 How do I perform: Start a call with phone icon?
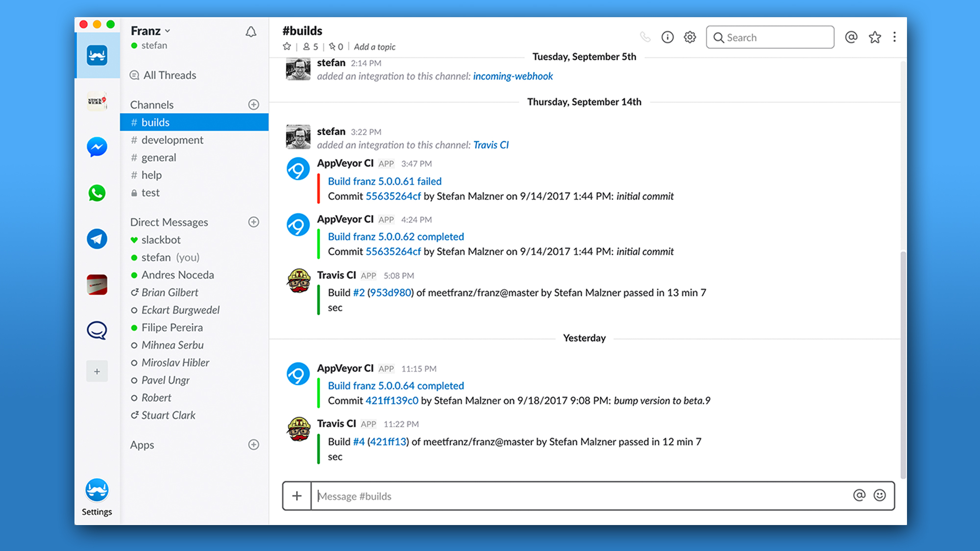pyautogui.click(x=645, y=37)
